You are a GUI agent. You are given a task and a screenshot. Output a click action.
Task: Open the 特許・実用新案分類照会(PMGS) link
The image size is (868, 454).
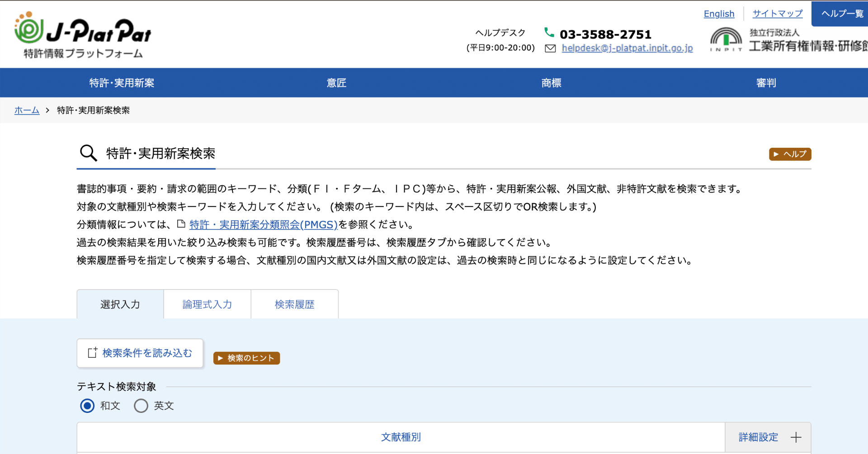[263, 224]
